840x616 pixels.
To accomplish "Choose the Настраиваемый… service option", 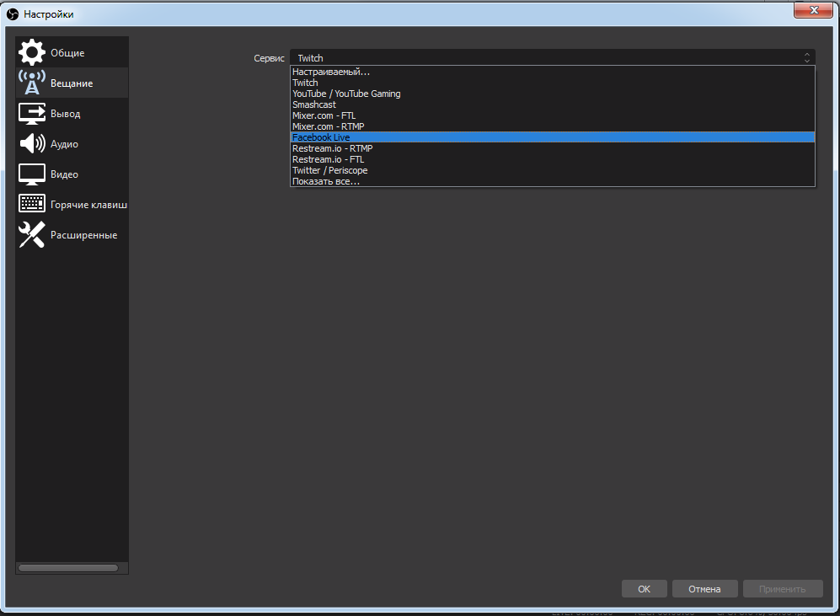I will [x=553, y=72].
